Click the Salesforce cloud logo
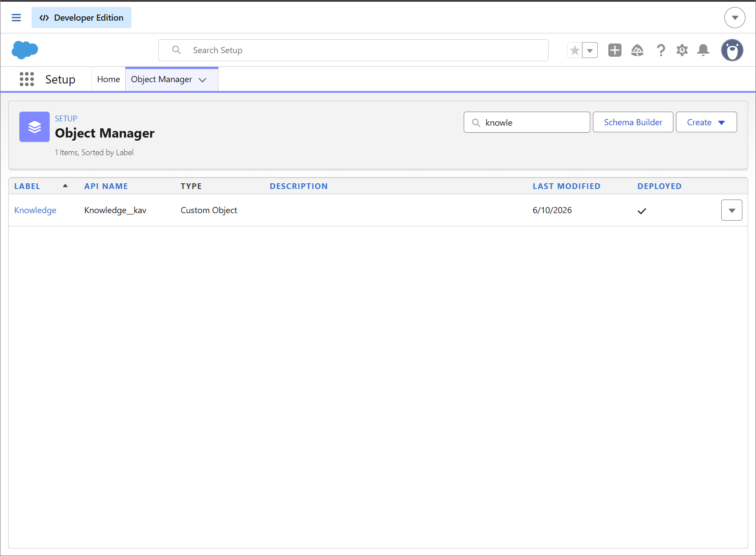756x556 pixels. pos(25,50)
